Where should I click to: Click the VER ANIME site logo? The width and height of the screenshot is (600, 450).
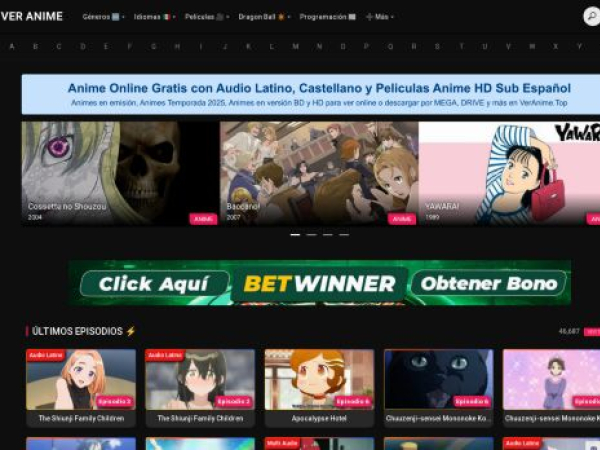coord(31,16)
